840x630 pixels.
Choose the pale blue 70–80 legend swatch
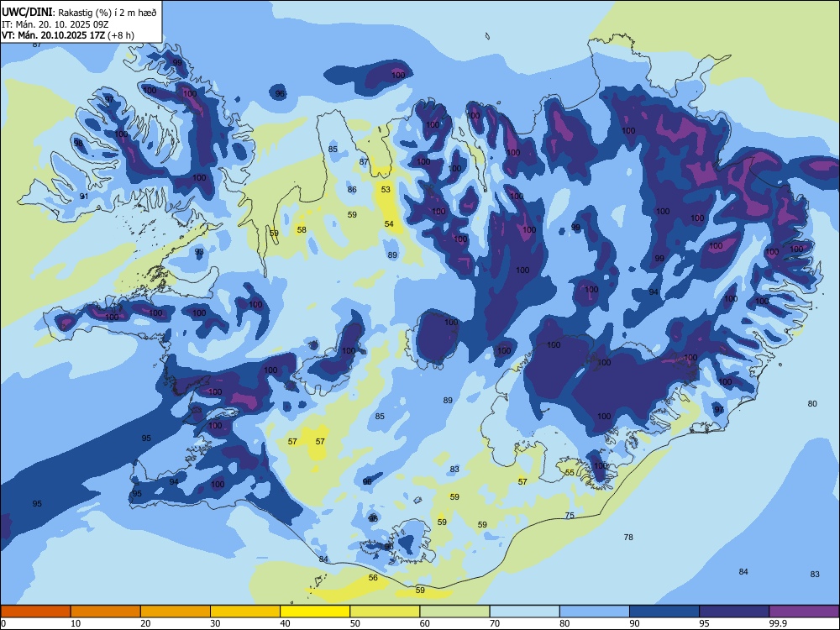coord(525,612)
